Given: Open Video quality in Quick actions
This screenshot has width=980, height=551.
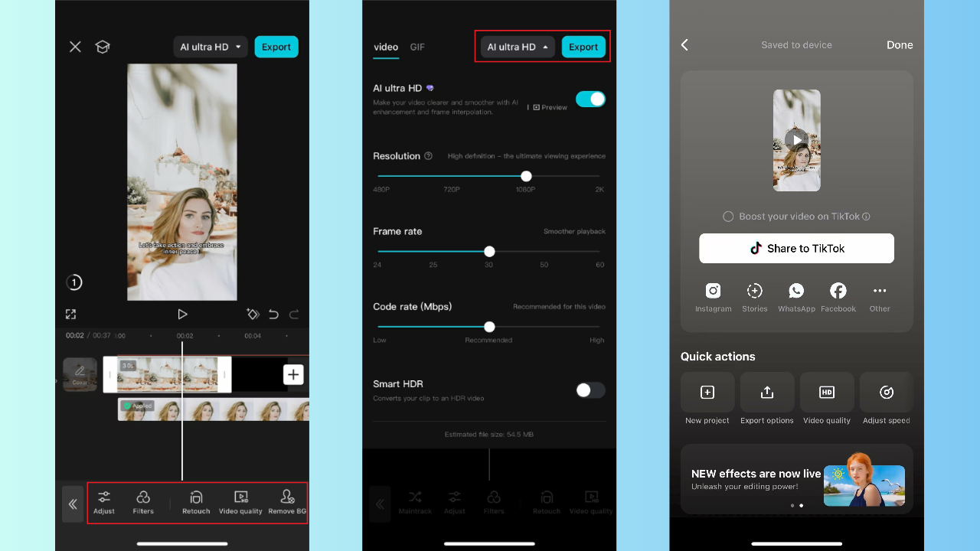Looking at the screenshot, I should point(827,398).
